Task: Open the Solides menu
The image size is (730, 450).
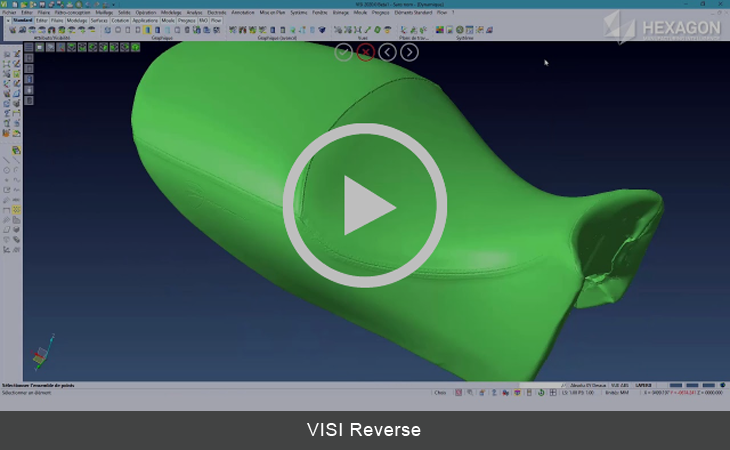Action: point(124,13)
